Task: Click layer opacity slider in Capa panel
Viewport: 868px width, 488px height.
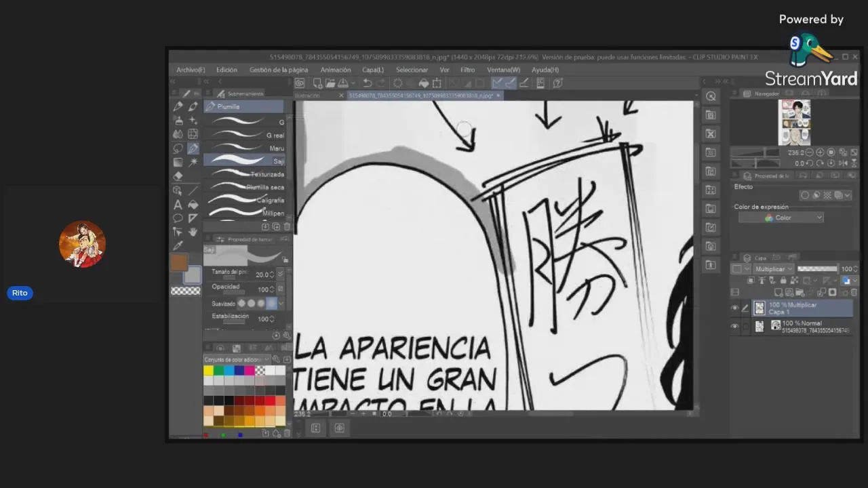Action: click(817, 269)
